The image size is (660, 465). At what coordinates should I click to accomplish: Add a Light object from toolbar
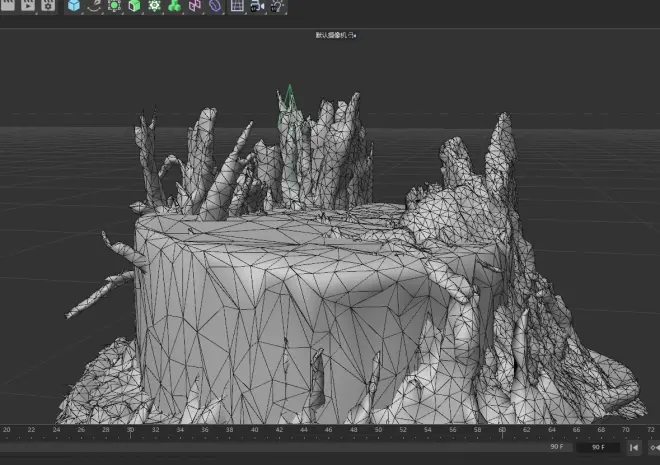click(277, 6)
